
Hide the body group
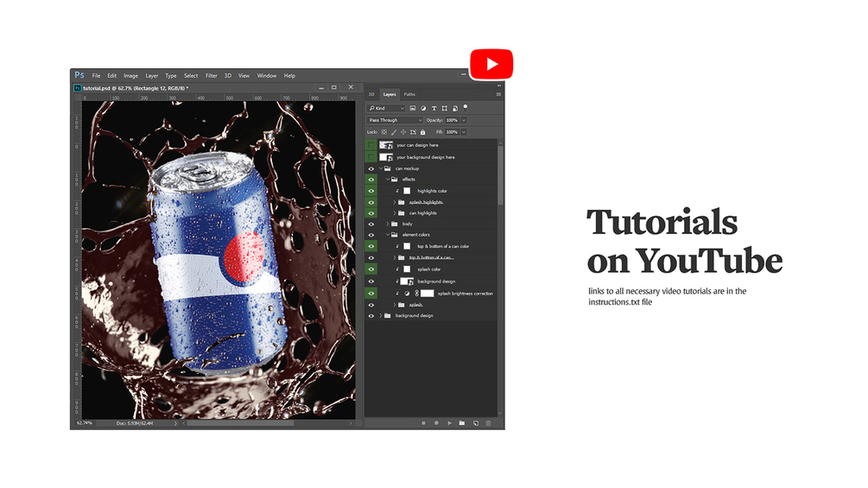point(371,224)
